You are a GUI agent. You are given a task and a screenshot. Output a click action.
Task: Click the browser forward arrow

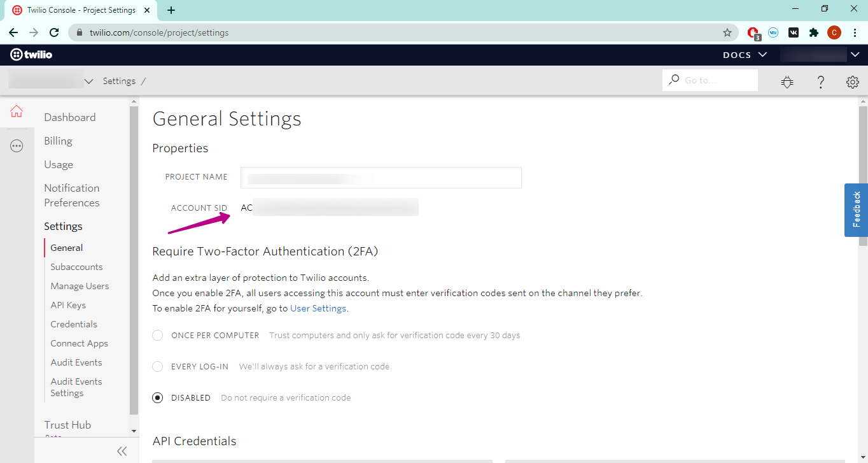tap(34, 32)
